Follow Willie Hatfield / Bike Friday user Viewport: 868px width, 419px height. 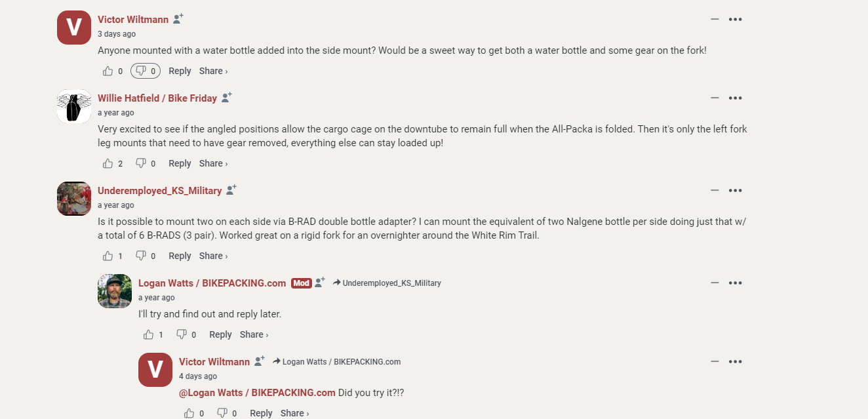[x=226, y=98]
